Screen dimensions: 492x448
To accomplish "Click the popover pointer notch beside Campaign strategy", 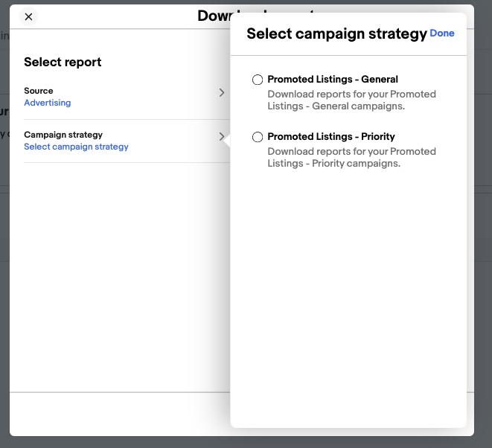I will (x=227, y=140).
